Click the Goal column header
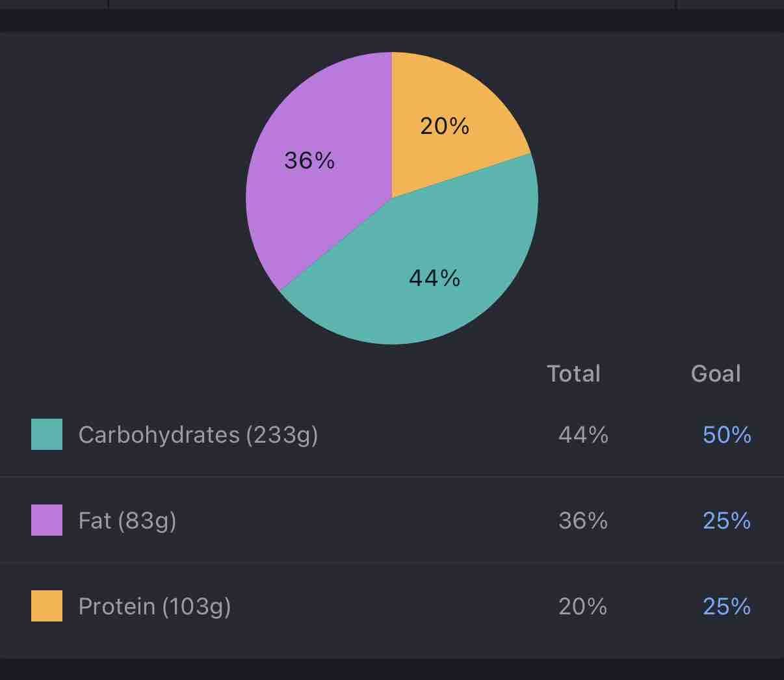The width and height of the screenshot is (784, 680). pos(716,373)
